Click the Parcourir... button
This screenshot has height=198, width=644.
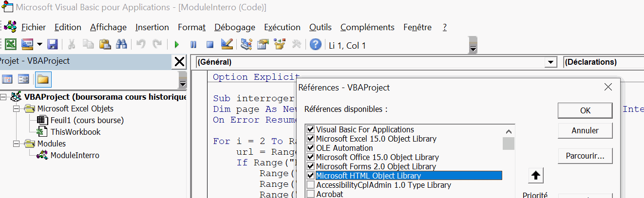pyautogui.click(x=585, y=156)
